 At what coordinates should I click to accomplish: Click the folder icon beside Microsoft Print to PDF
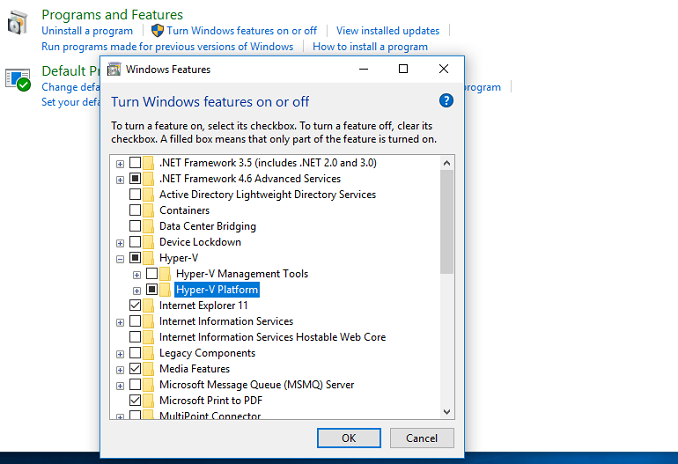tap(148, 400)
